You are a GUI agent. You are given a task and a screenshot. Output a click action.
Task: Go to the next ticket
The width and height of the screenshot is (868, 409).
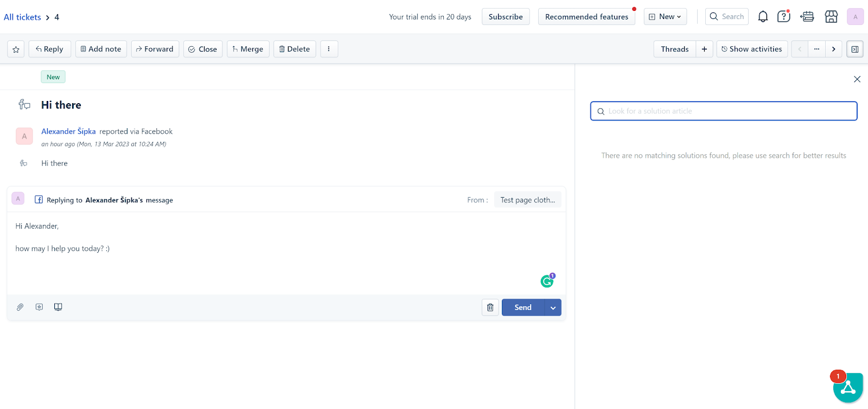pyautogui.click(x=833, y=49)
